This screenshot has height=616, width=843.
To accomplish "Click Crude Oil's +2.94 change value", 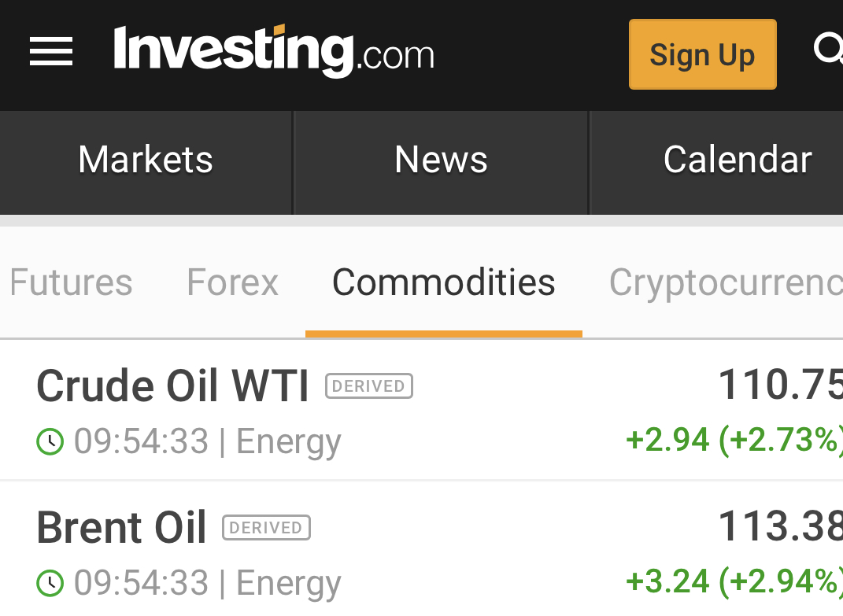I will pyautogui.click(x=667, y=440).
